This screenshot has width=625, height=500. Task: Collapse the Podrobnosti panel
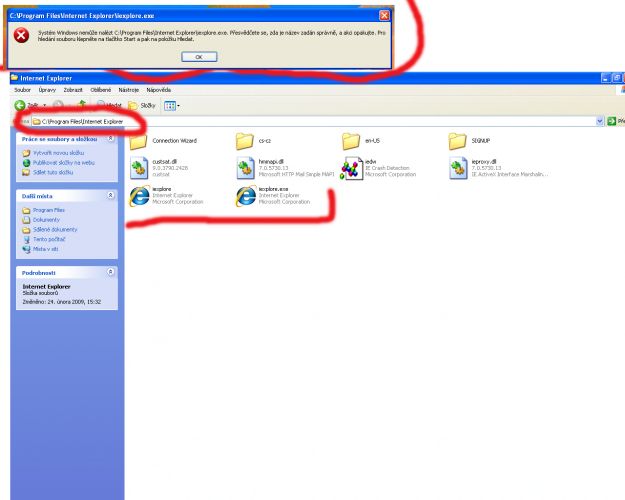[110, 272]
